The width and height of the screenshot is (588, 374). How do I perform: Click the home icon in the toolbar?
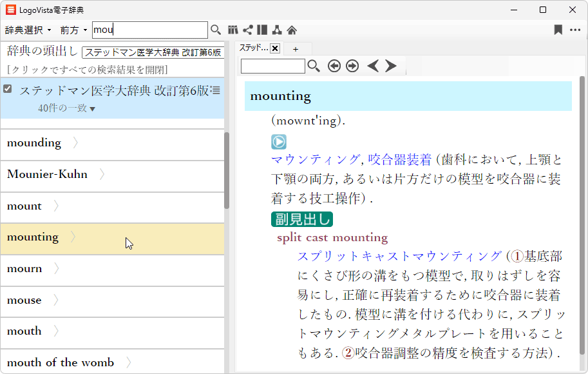291,30
